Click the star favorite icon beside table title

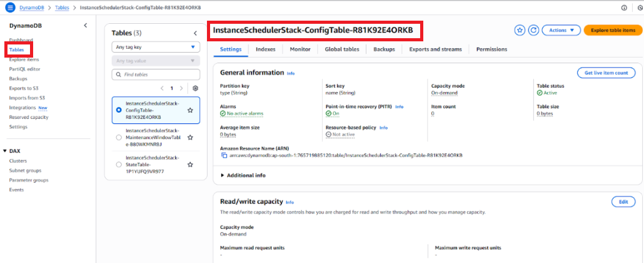click(520, 30)
